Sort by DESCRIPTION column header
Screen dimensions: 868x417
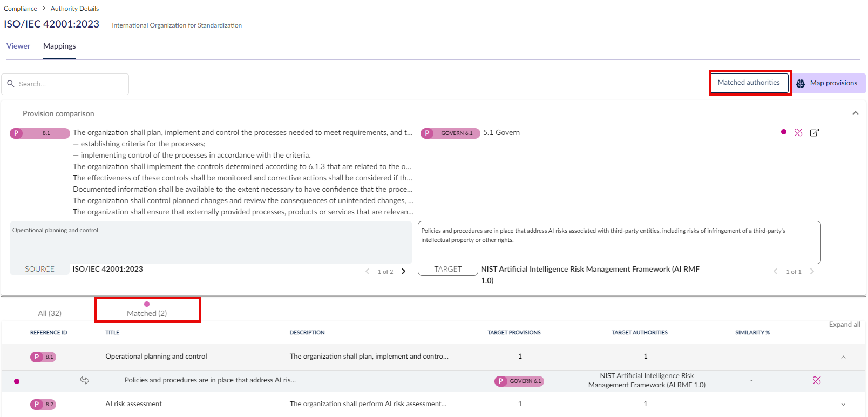[307, 333]
